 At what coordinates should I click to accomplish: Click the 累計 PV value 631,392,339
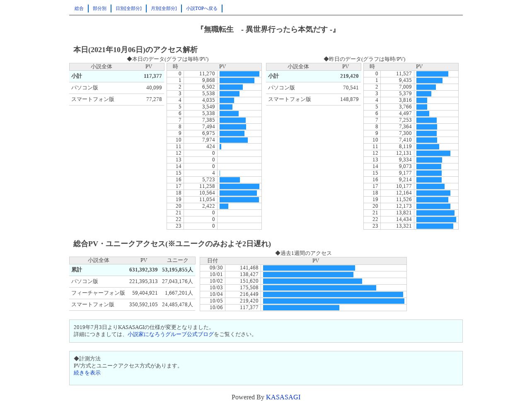pos(143,270)
